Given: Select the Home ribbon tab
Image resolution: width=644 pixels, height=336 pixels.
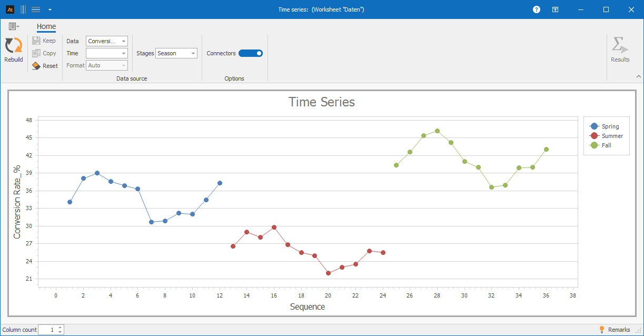Looking at the screenshot, I should (x=46, y=27).
